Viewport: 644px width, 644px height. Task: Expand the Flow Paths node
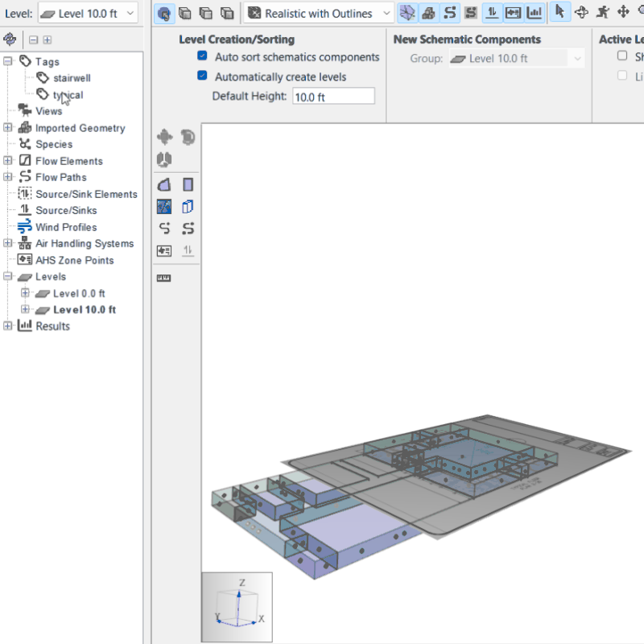7,177
